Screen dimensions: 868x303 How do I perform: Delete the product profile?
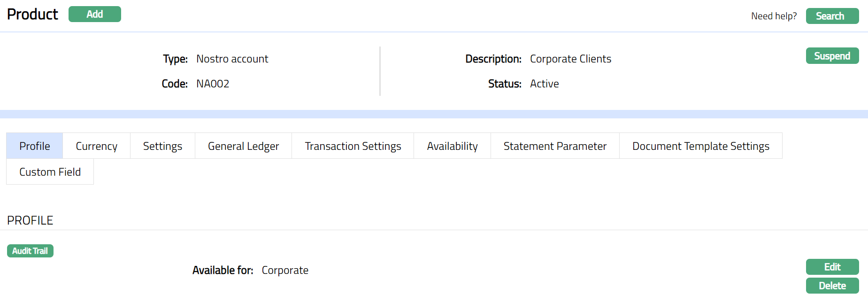point(832,286)
